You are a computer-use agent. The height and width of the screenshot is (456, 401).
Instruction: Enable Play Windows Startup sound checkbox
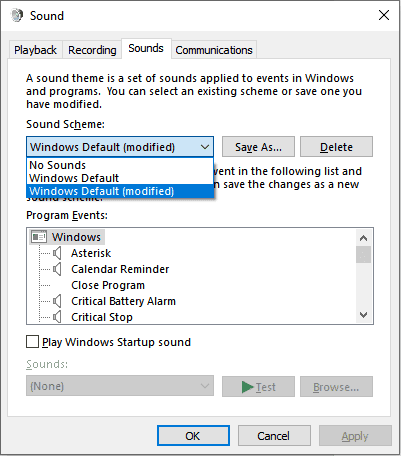click(x=32, y=342)
